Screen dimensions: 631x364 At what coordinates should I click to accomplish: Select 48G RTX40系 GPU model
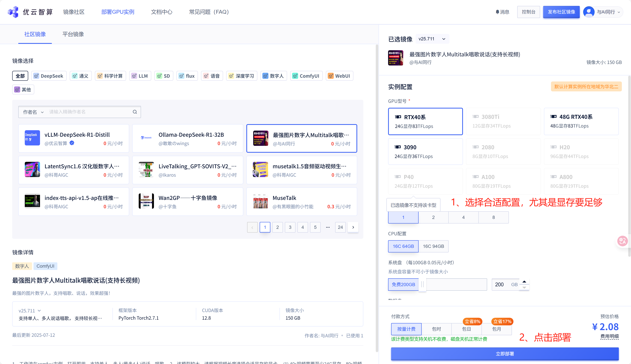coord(581,121)
